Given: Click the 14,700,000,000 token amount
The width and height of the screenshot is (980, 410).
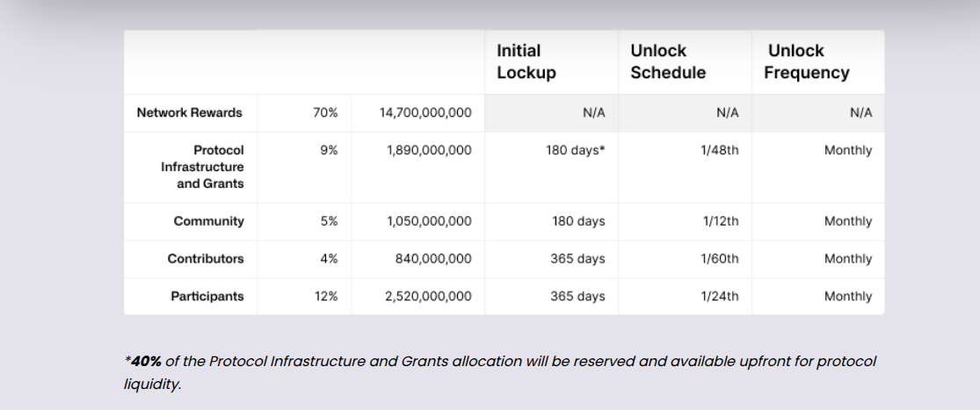Looking at the screenshot, I should coord(425,113).
